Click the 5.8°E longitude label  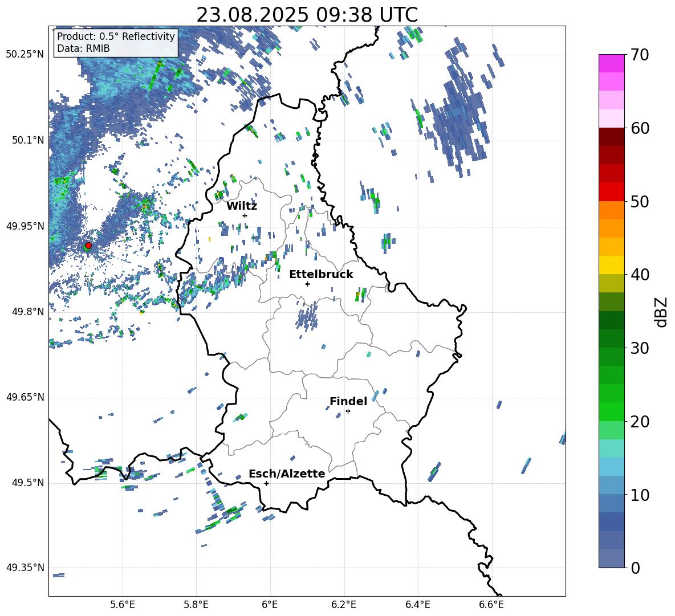tap(196, 605)
